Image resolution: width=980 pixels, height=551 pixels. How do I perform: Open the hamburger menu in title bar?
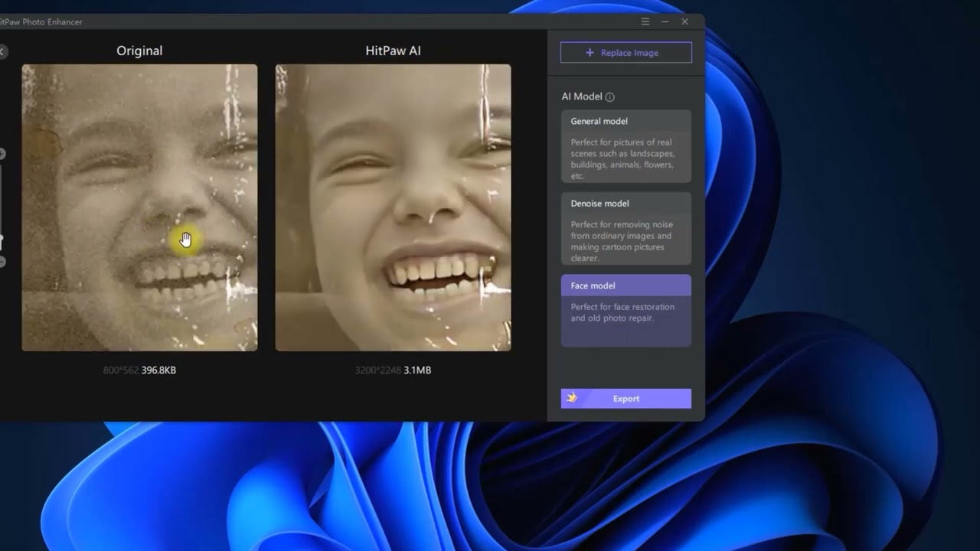click(x=645, y=21)
